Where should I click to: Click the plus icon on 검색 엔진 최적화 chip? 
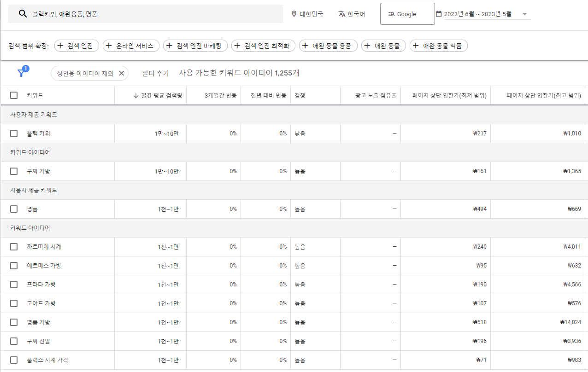(x=238, y=46)
